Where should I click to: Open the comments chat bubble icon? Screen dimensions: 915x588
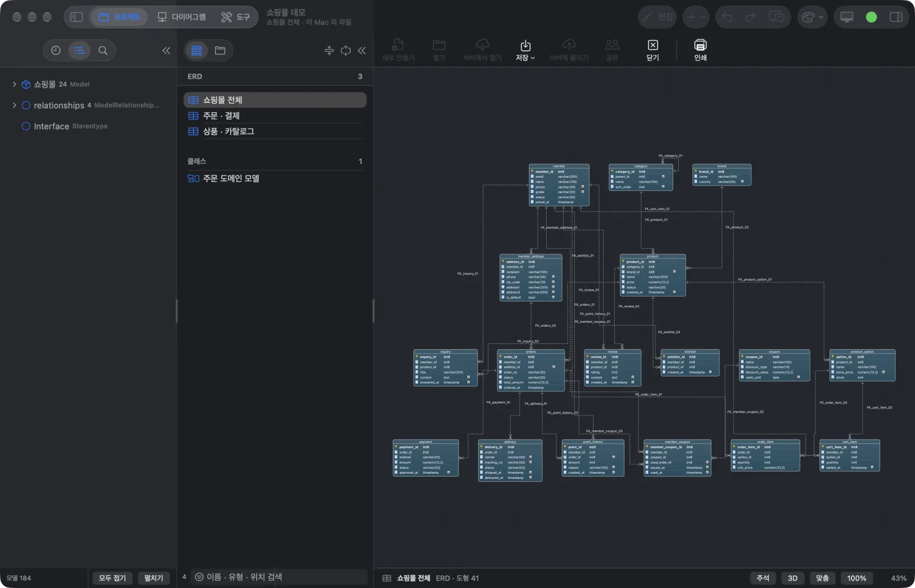pos(776,17)
